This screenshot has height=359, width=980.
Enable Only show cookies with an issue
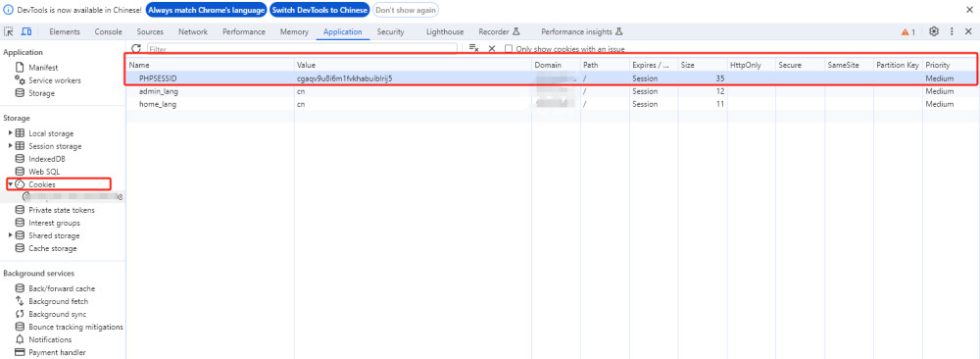point(509,49)
